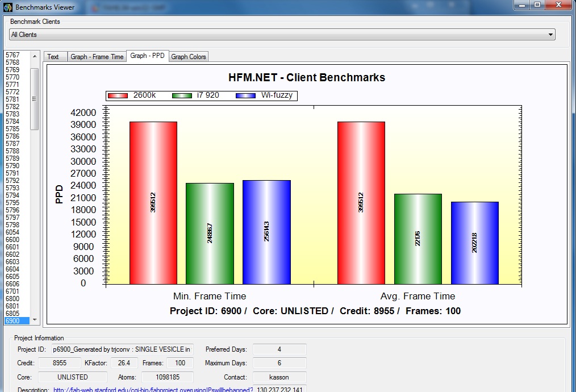Open the All Clients dropdown
Viewport: 576px width, 392px height.
(282, 35)
